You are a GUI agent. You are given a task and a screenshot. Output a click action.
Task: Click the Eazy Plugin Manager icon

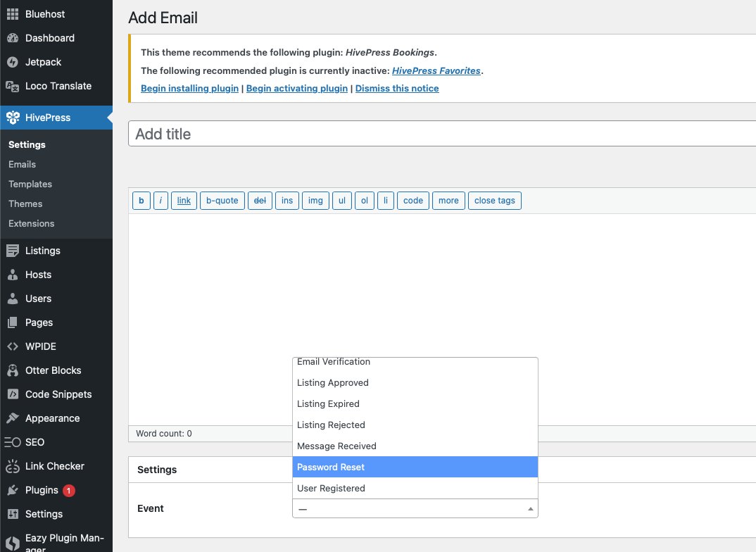pyautogui.click(x=13, y=544)
